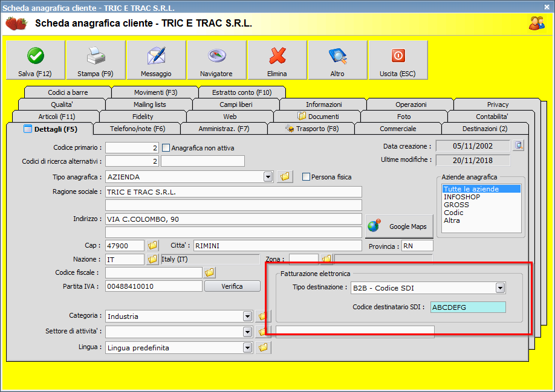Open the Destinazioni (2) tab
This screenshot has height=392, width=555.
485,129
